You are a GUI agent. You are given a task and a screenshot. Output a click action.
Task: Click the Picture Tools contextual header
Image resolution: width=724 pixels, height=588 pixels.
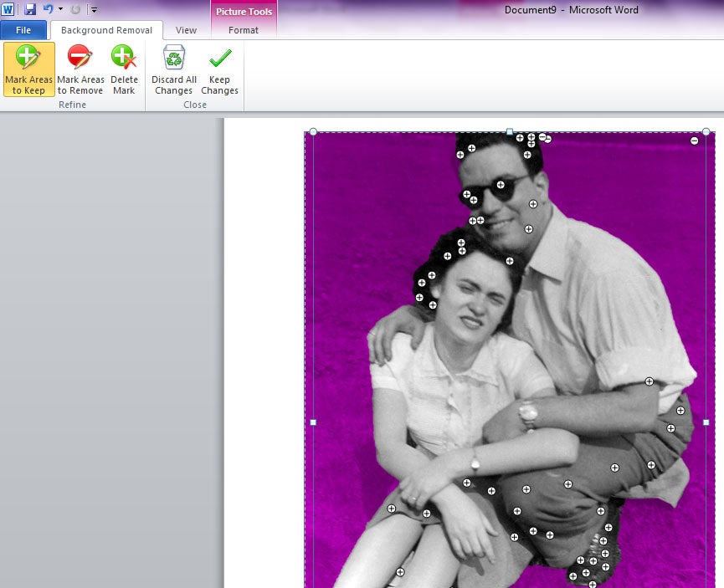pos(244,12)
